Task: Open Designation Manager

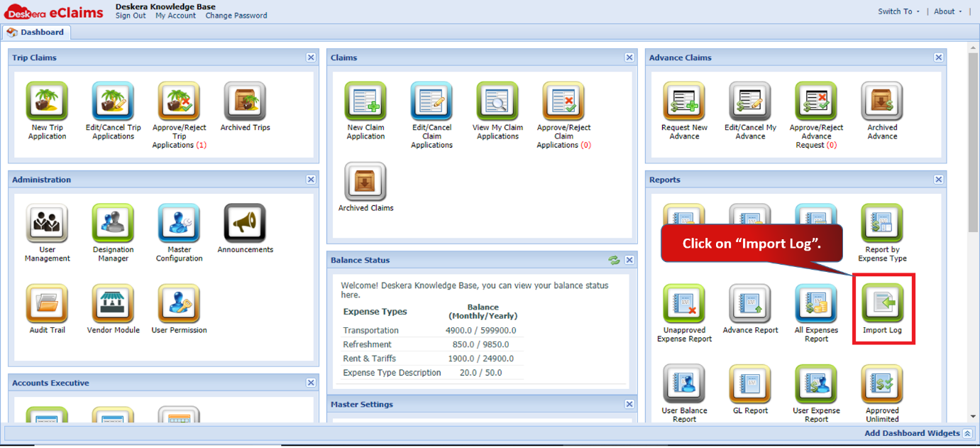Action: click(113, 224)
